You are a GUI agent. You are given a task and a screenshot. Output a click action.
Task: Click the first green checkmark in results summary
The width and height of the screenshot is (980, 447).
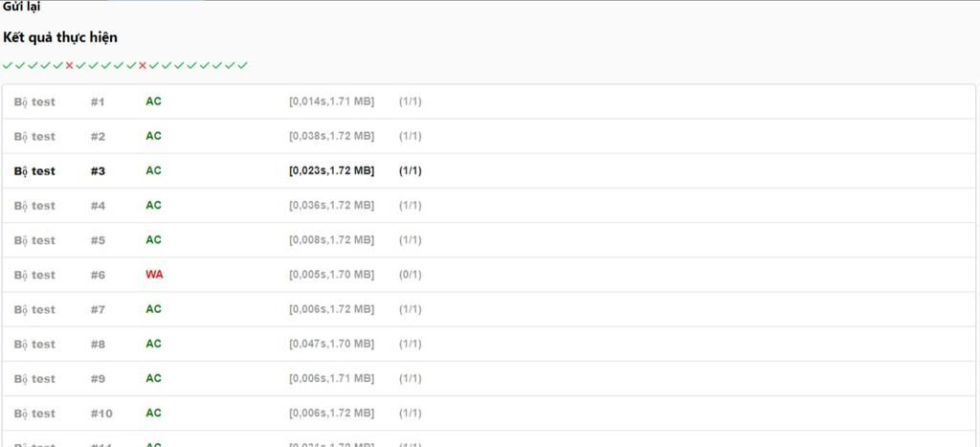pyautogui.click(x=8, y=65)
